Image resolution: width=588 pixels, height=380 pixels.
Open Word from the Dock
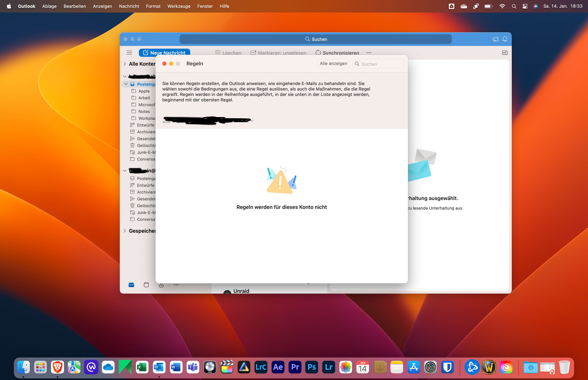click(176, 367)
